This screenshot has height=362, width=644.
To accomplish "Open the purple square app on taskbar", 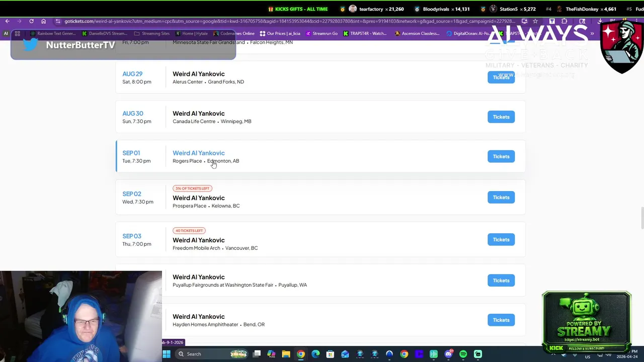I will [x=419, y=354].
